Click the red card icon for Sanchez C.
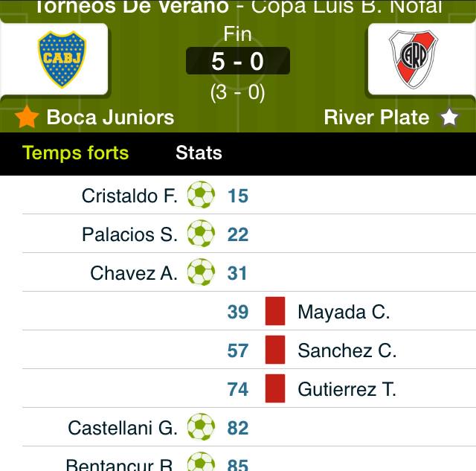Image resolution: width=476 pixels, height=471 pixels. (x=275, y=350)
